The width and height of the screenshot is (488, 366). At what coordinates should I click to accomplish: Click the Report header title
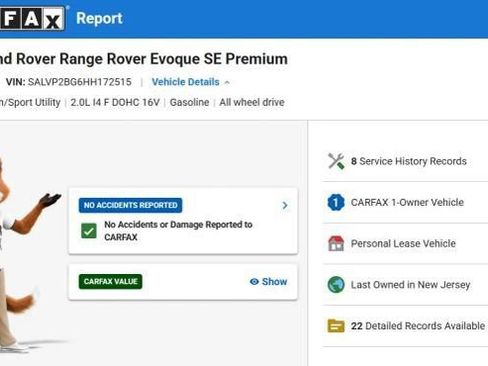(x=99, y=18)
